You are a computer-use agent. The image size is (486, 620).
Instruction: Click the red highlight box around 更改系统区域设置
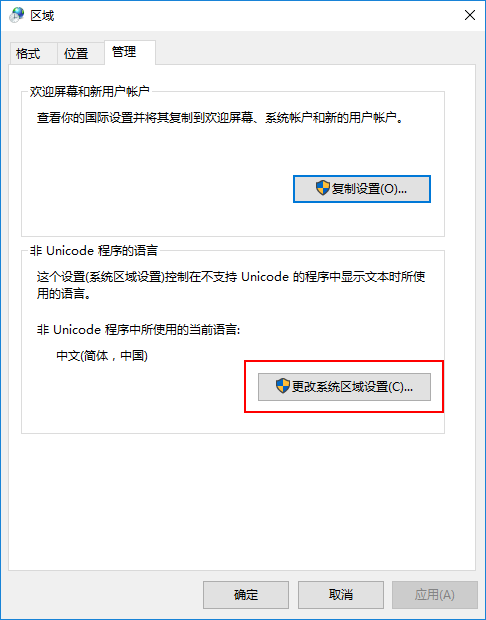tap(344, 386)
